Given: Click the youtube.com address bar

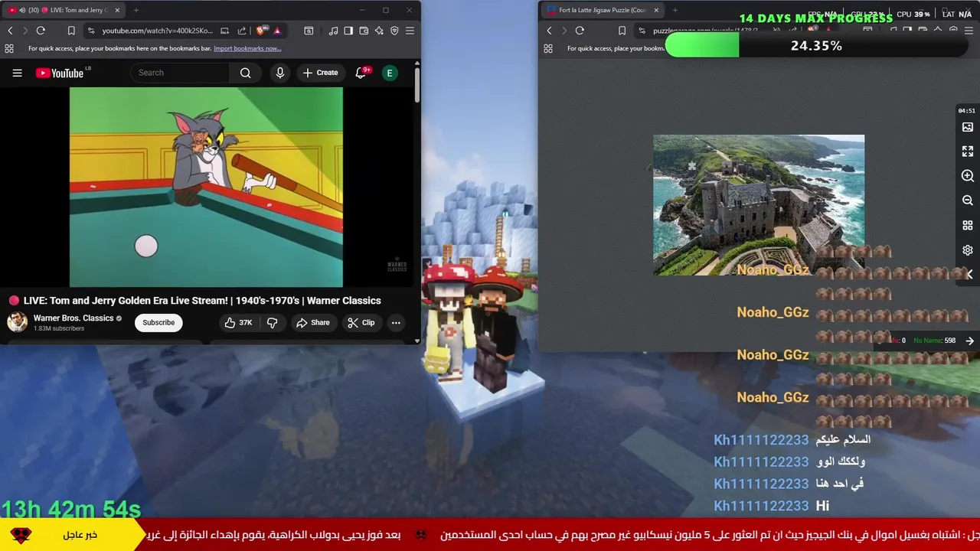Looking at the screenshot, I should (157, 31).
